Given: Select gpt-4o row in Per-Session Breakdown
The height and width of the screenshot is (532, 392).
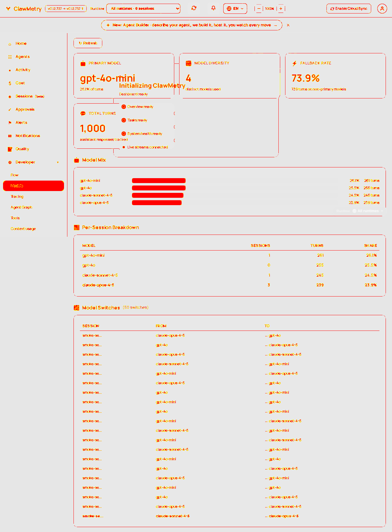Looking at the screenshot, I should [230, 265].
